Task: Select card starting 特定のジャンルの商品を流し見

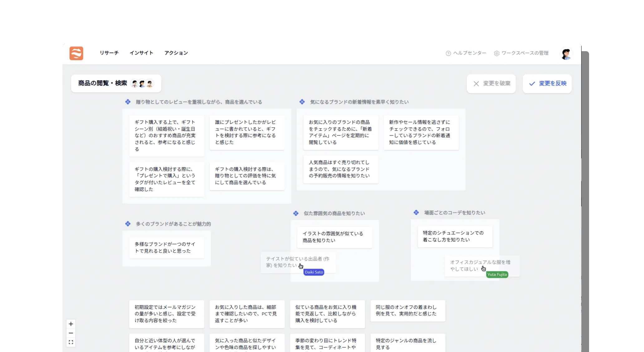Action: pos(408,343)
